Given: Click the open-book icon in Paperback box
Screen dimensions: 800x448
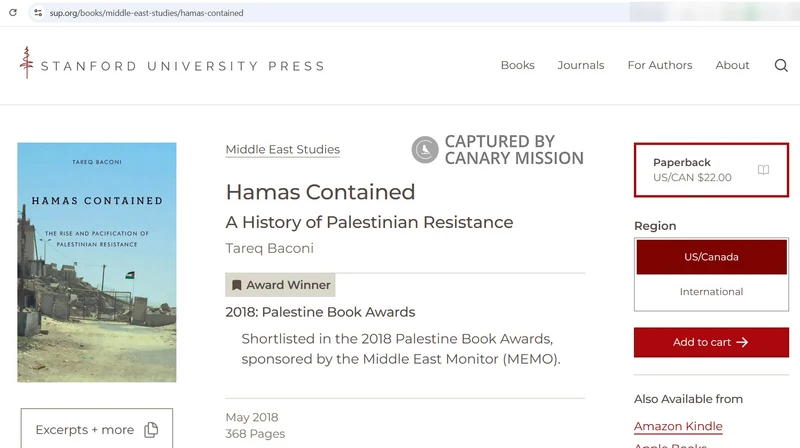Looking at the screenshot, I should [x=763, y=170].
